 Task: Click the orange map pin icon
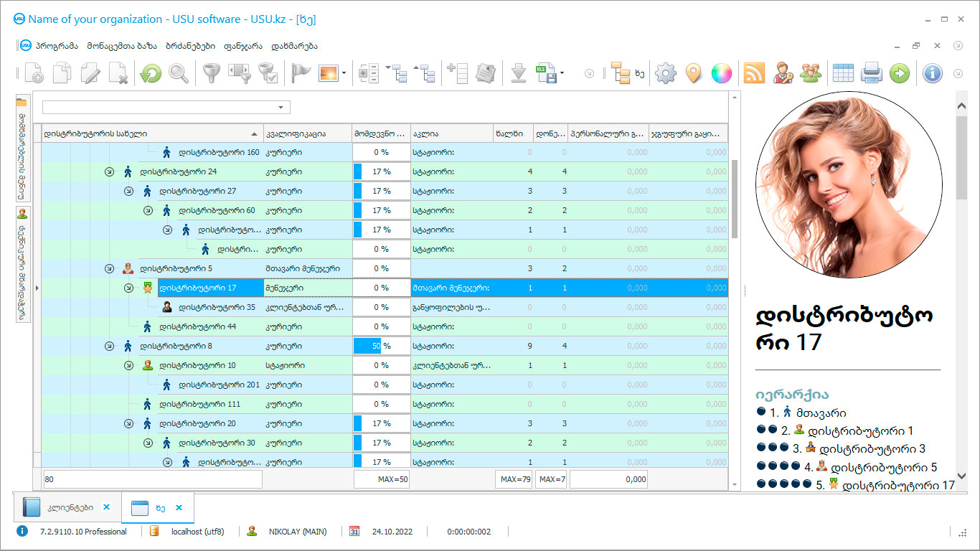[693, 73]
